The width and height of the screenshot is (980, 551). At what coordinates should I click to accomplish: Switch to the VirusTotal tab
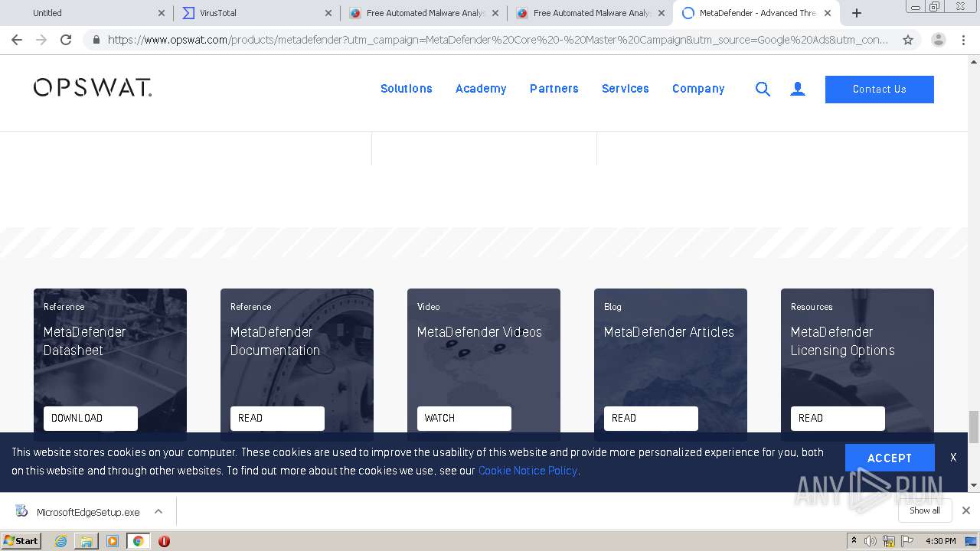coord(256,13)
